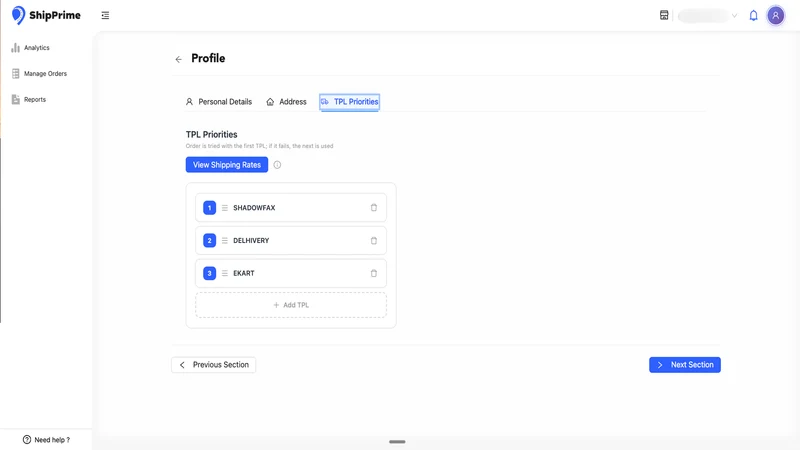
Task: Switch to Personal Details tab
Action: coord(219,102)
